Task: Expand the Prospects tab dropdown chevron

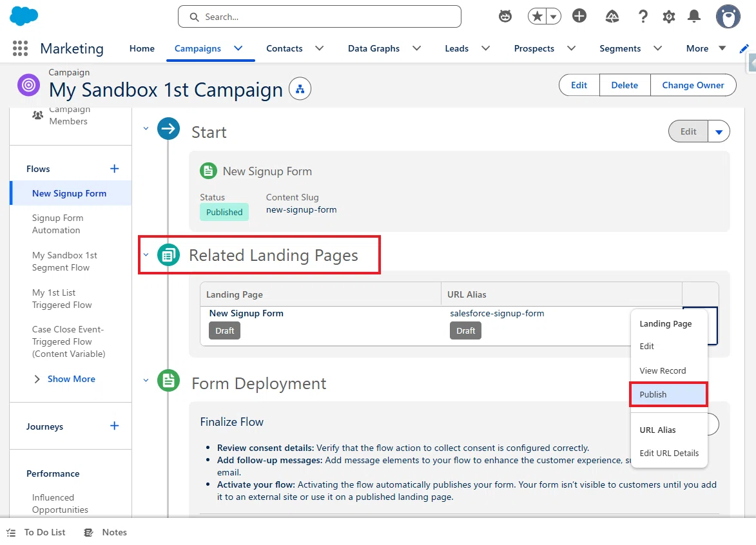Action: 571,48
